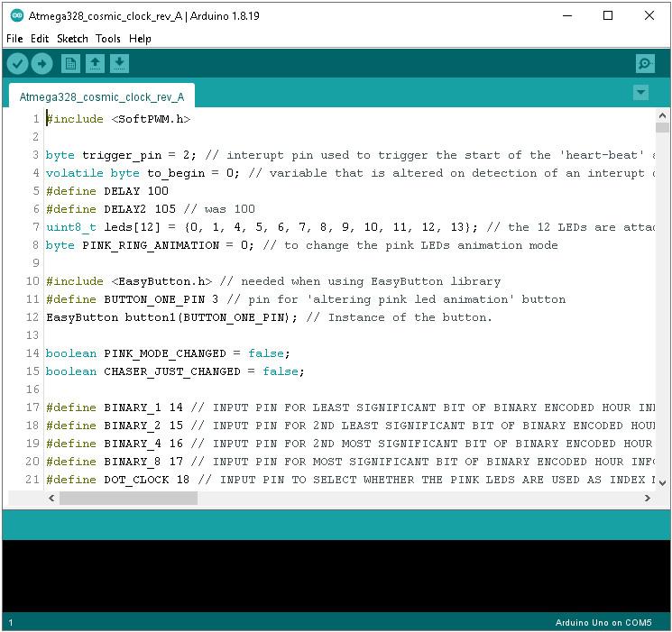672x632 pixels.
Task: Click 'volatile byte to_begin = 0;' code
Action: 143,173
